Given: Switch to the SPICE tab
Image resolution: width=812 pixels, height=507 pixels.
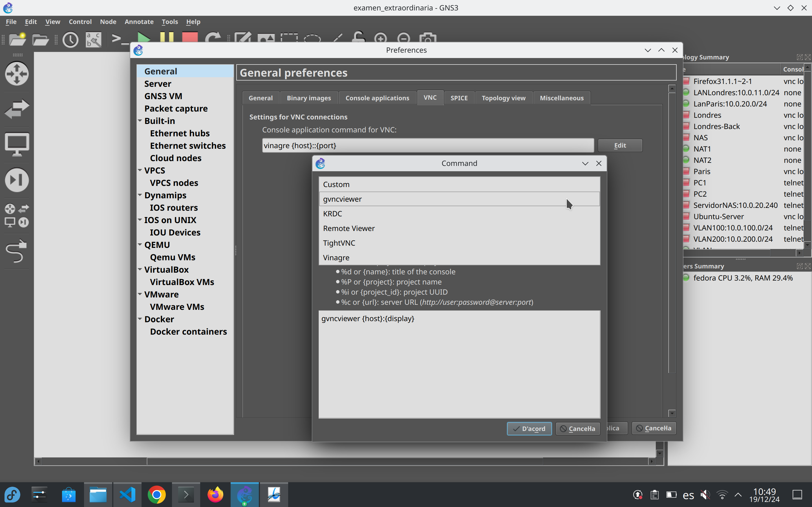Looking at the screenshot, I should (x=459, y=97).
